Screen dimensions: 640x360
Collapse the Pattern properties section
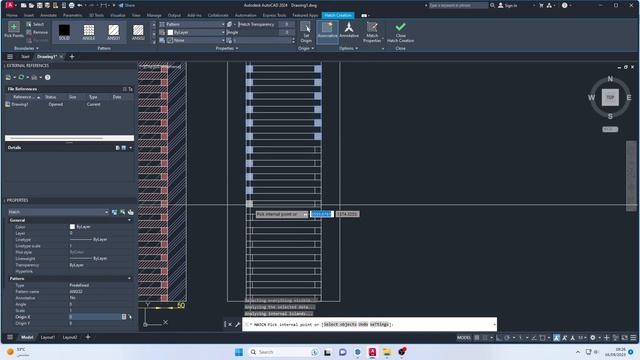pos(130,278)
